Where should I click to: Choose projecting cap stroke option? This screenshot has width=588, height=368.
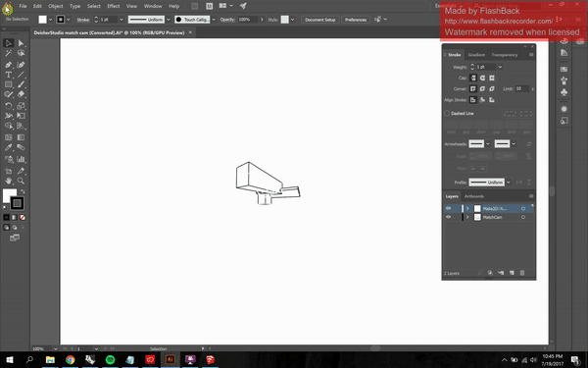[x=492, y=79]
